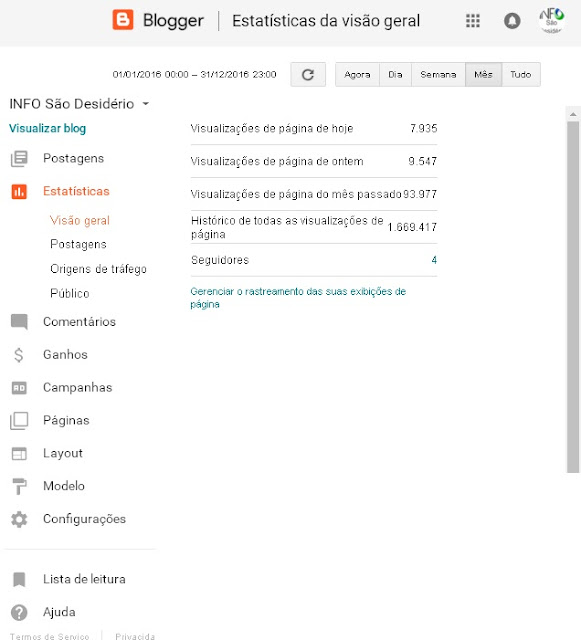Click the scrollbar up arrow

(x=573, y=114)
